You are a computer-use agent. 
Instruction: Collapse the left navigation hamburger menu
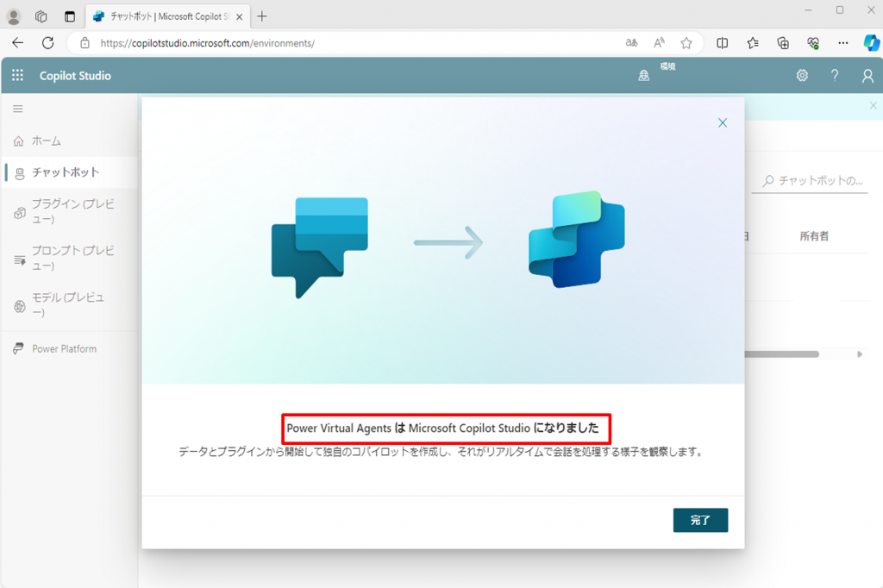pos(18,109)
